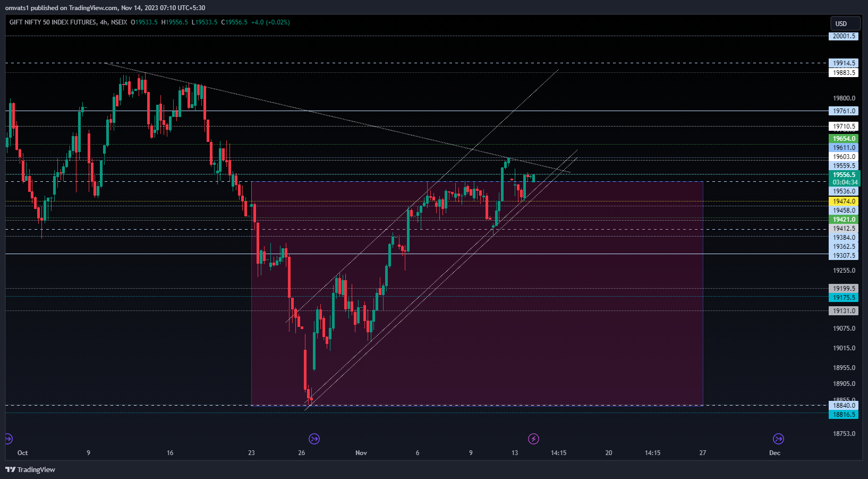
Task: Click the 6 date label
Action: 418,453
